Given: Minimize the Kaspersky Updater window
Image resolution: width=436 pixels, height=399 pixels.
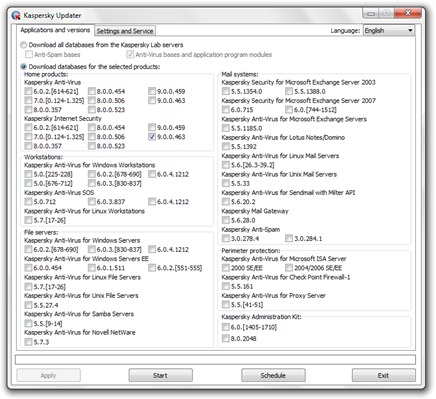Looking at the screenshot, I should [x=371, y=14].
